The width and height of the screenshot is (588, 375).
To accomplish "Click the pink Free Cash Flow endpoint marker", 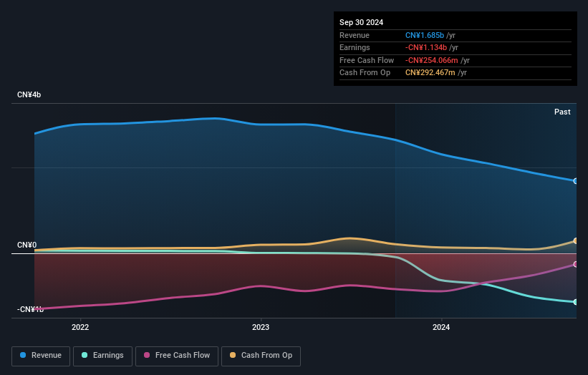I will [576, 265].
